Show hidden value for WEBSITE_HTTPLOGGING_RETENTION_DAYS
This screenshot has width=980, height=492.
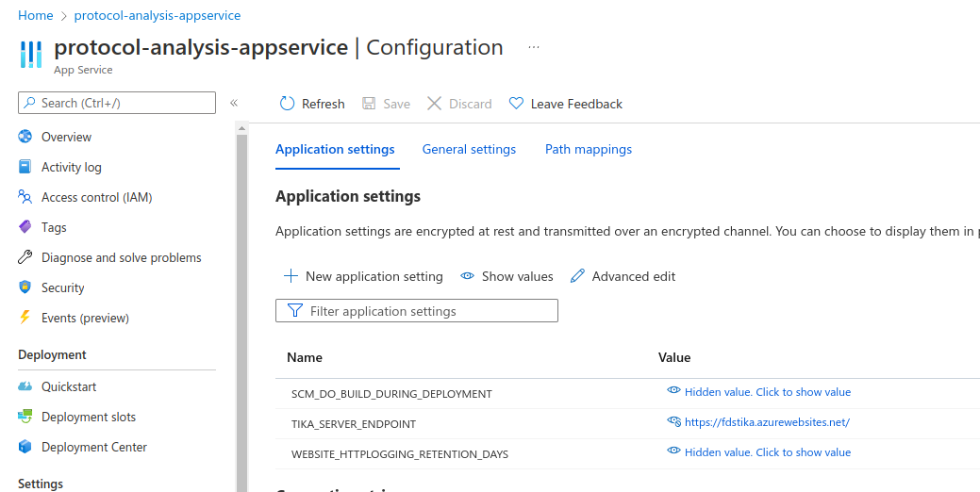pyautogui.click(x=758, y=452)
